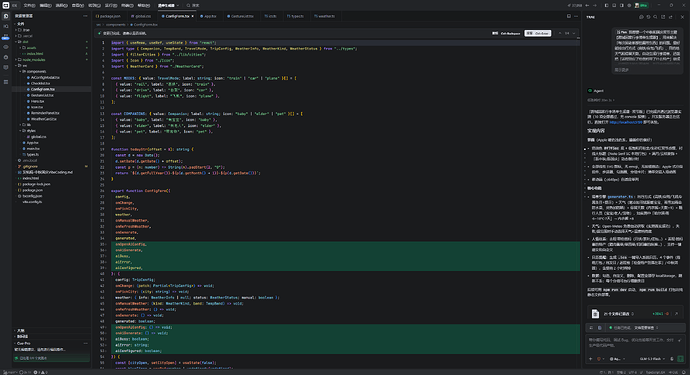
Task: Open editor more-actions ellipsis menu
Action: [x=576, y=16]
